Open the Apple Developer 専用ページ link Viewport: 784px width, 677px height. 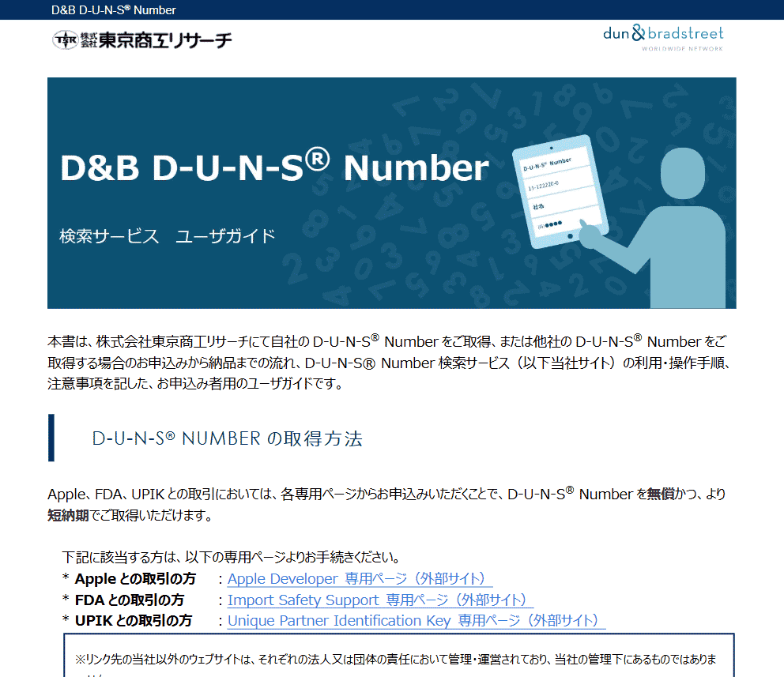pyautogui.click(x=360, y=578)
